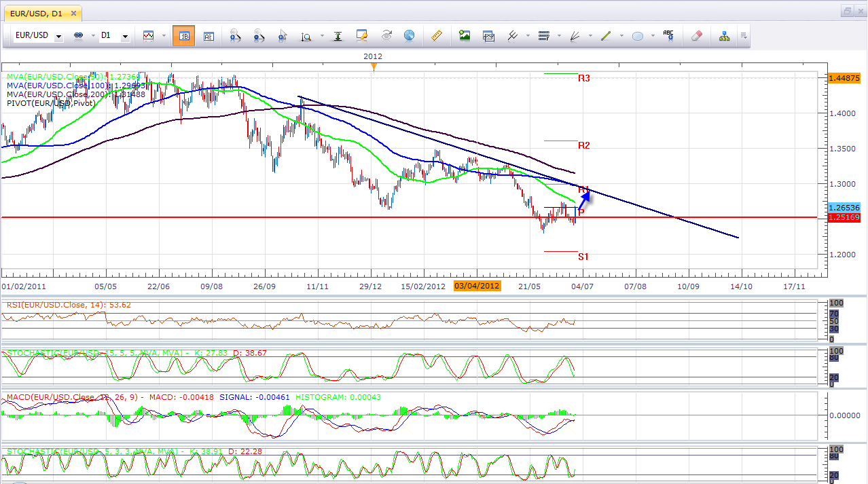
Task: Select the cursor zoom pointer tool
Action: [283, 35]
